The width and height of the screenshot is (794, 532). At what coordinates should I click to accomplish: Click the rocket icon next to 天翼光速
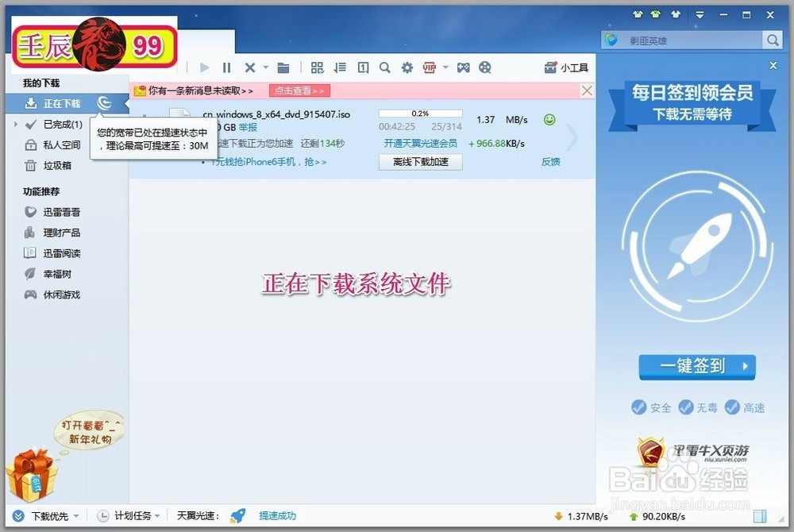[x=238, y=515]
